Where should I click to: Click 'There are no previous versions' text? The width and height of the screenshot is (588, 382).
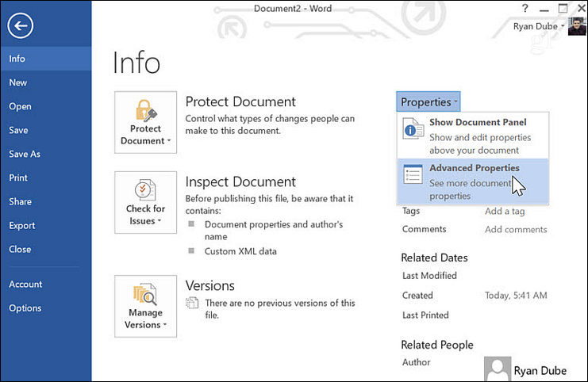(280, 309)
